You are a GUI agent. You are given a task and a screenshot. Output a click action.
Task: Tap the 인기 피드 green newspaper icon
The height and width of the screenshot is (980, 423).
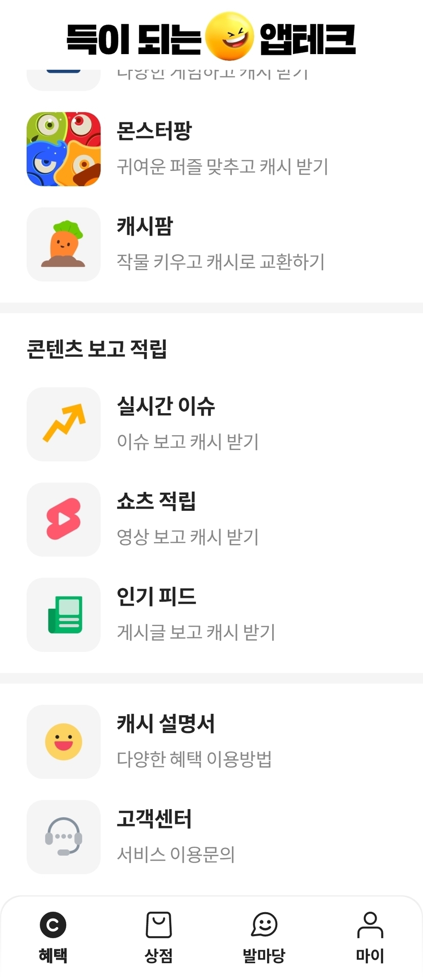64,615
